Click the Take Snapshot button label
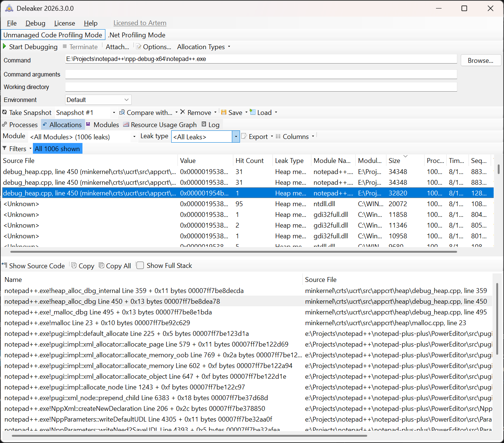 [x=30, y=112]
